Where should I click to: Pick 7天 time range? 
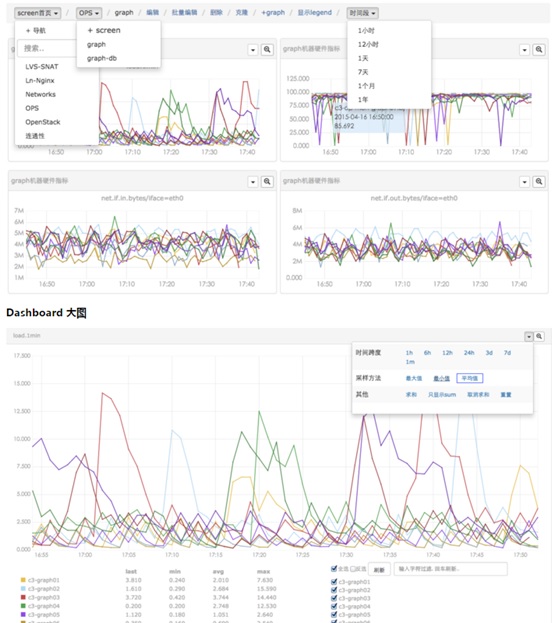(x=363, y=72)
